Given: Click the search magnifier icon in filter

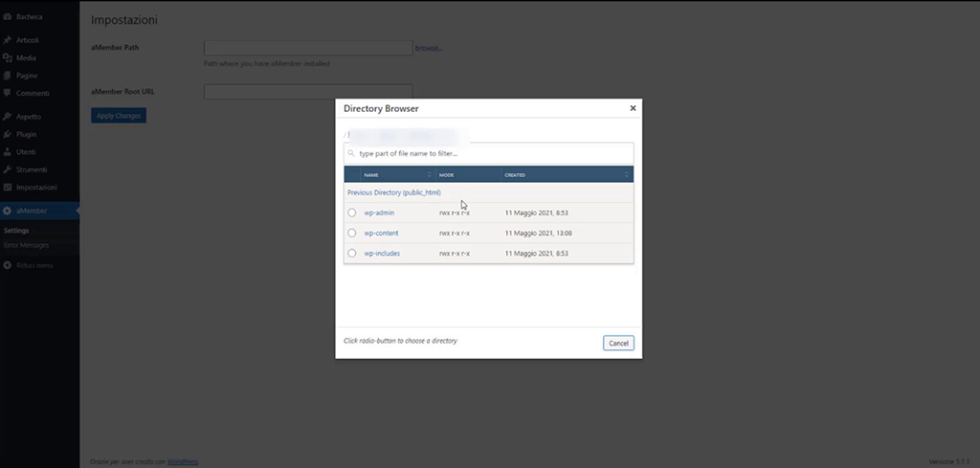Looking at the screenshot, I should (x=352, y=153).
